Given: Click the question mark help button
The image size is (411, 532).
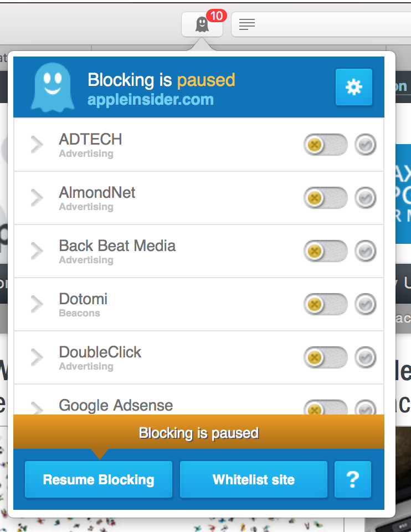Looking at the screenshot, I should tap(353, 479).
